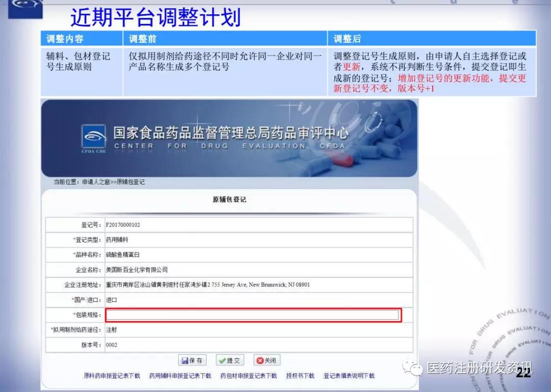The height and width of the screenshot is (392, 551).
Task: Click the 药用辅料 registration type value
Action: pos(117,240)
